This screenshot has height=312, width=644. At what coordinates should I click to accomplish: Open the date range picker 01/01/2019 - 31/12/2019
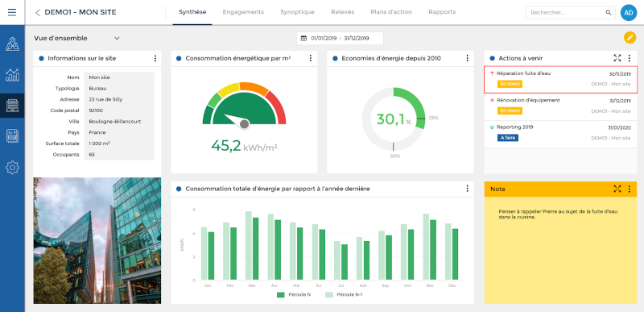(x=340, y=38)
